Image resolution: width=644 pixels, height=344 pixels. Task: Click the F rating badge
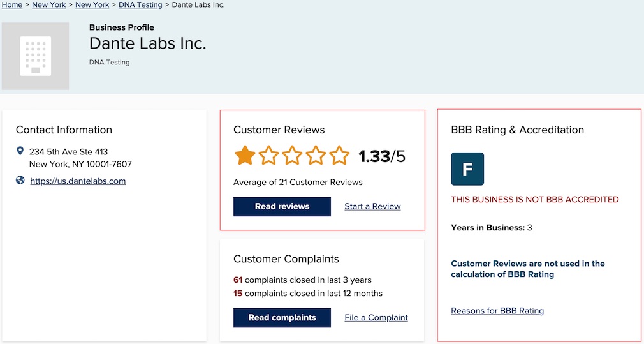coord(467,169)
